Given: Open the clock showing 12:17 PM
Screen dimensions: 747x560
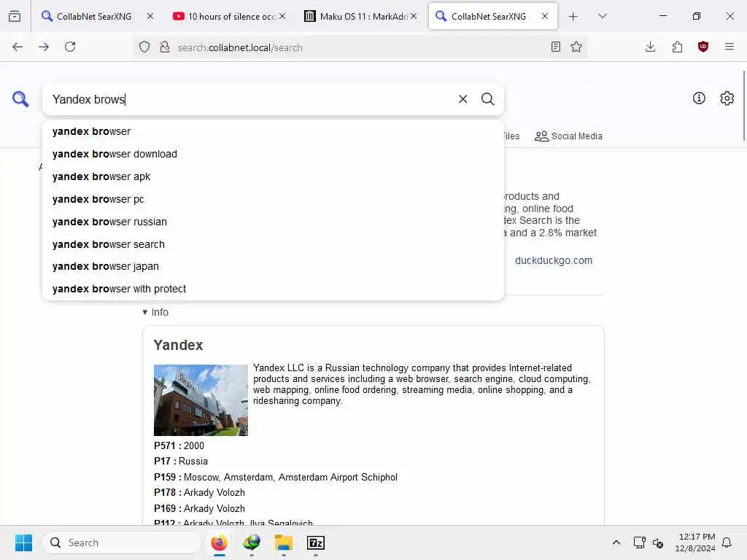Looking at the screenshot, I should 695,542.
